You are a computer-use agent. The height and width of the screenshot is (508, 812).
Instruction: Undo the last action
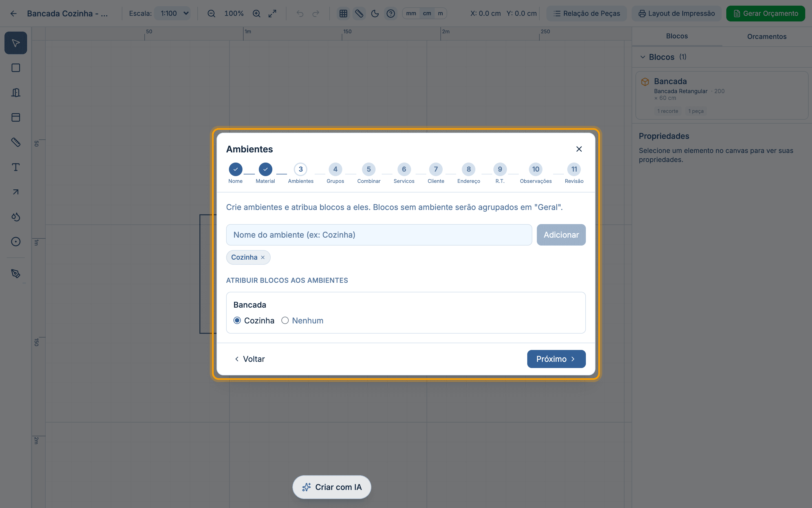click(300, 14)
